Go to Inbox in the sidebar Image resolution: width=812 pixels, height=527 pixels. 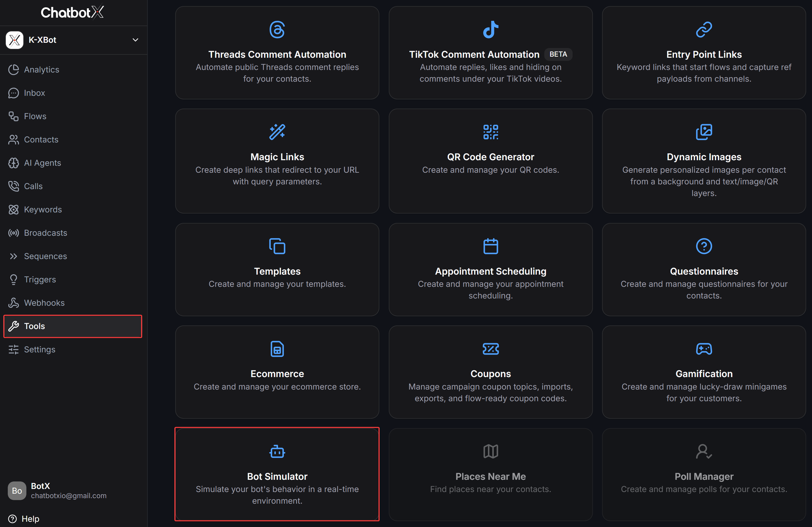tap(73, 93)
